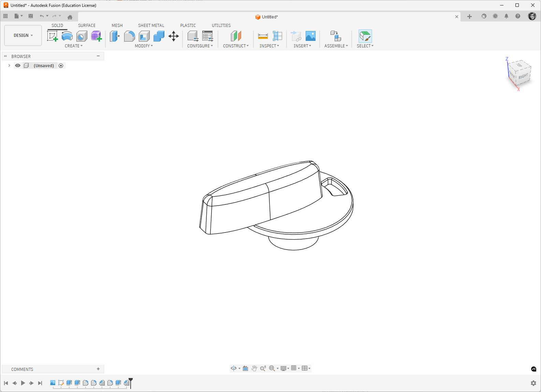The image size is (541, 392).
Task: Select the sketch feature in timeline
Action: tap(61, 383)
